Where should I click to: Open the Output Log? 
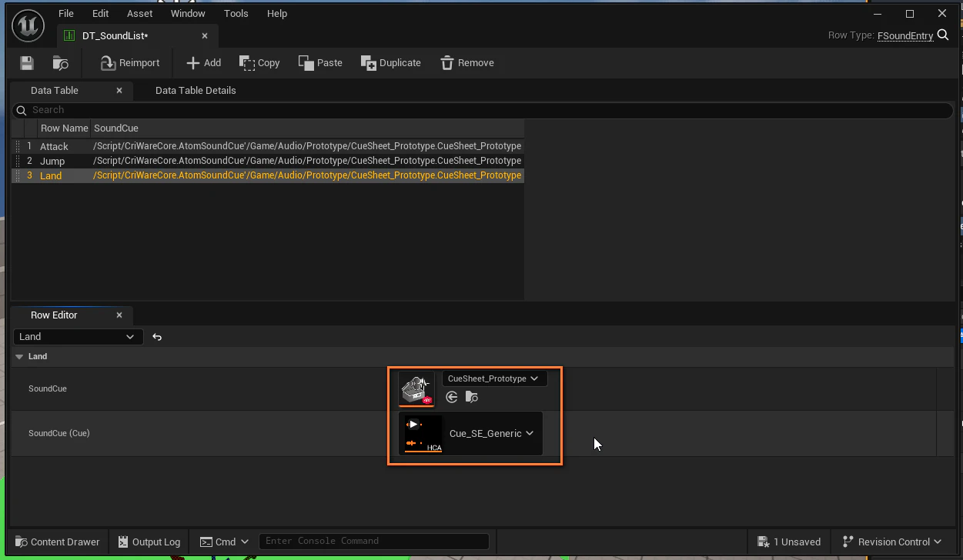coord(149,542)
